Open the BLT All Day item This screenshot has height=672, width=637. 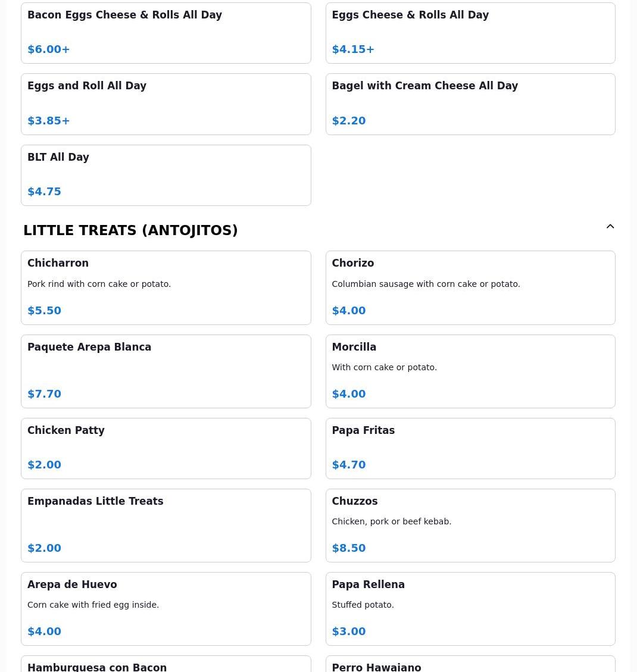pos(166,175)
